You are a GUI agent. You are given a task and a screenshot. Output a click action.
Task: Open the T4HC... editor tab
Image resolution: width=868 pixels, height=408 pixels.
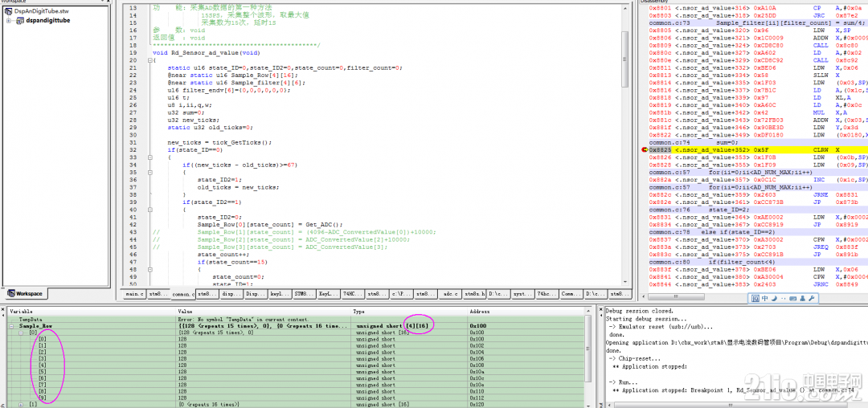(x=352, y=294)
